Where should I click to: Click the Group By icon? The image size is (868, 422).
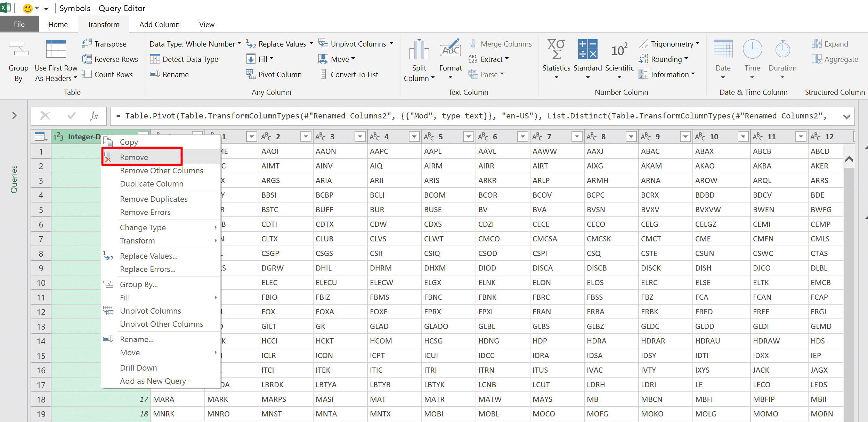pos(18,50)
